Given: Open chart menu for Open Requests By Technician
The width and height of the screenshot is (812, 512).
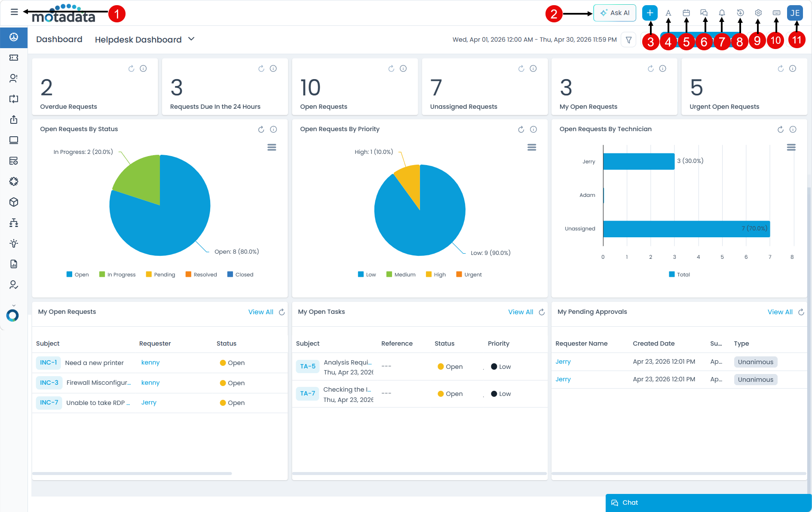Looking at the screenshot, I should pos(791,147).
